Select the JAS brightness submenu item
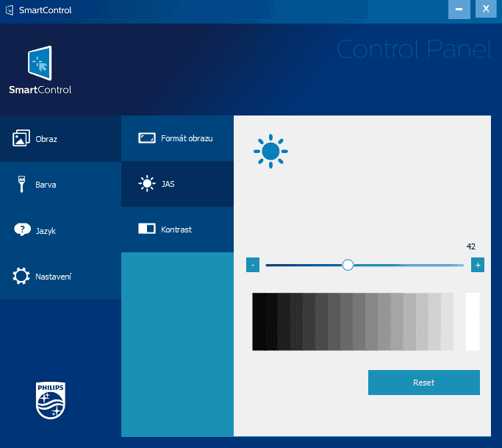Viewport: 502px width, 448px height. tap(177, 184)
